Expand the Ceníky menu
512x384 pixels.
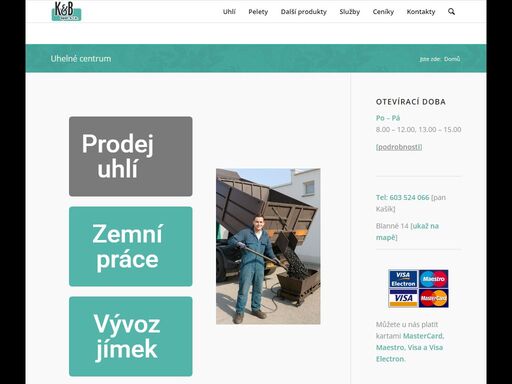point(383,12)
